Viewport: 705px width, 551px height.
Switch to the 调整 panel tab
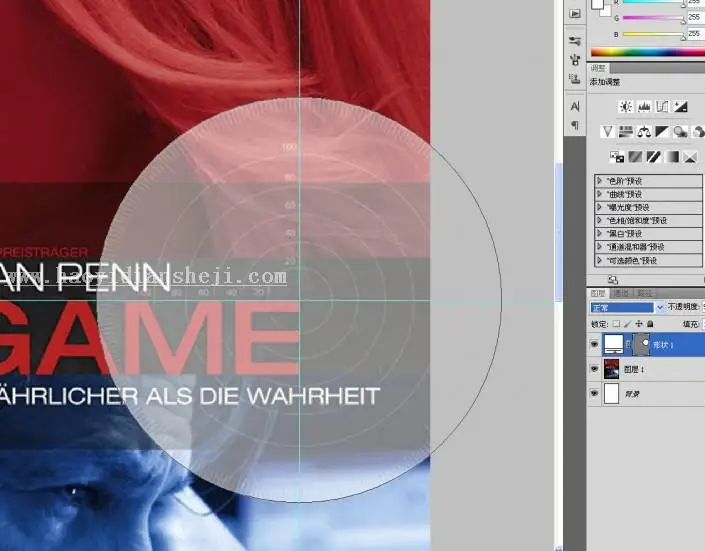click(598, 68)
